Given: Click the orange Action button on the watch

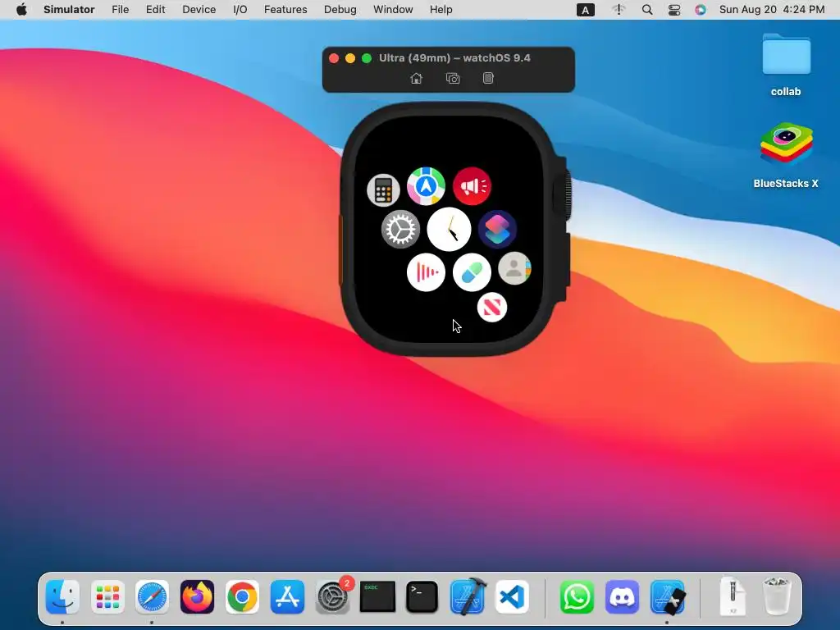Looking at the screenshot, I should point(340,249).
